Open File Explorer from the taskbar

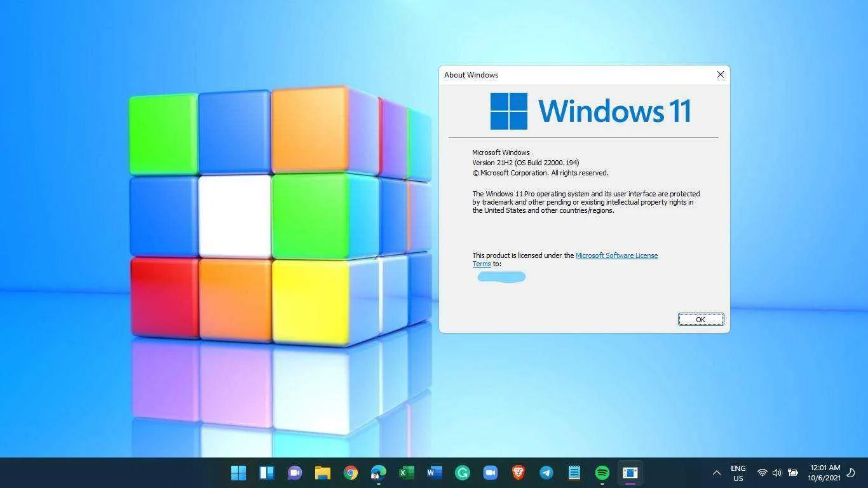point(323,473)
